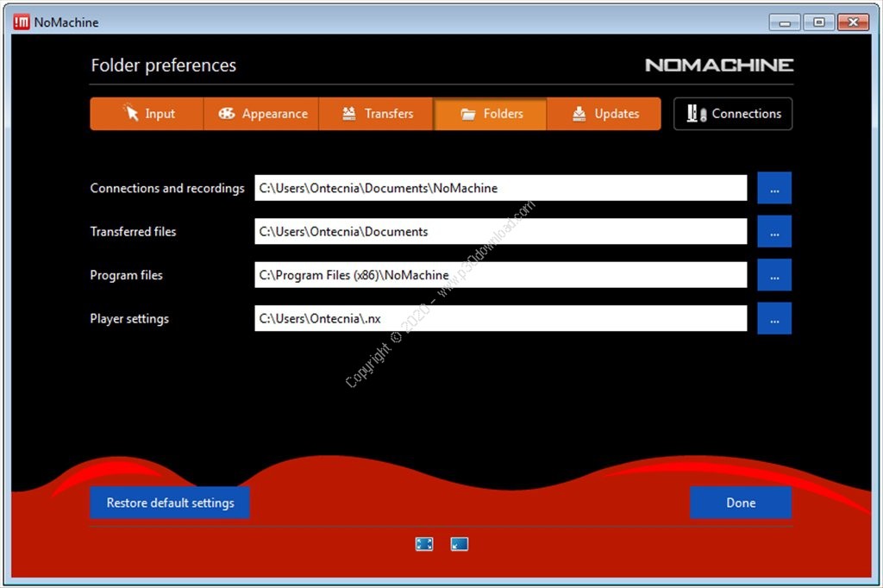The width and height of the screenshot is (883, 588).
Task: Select the Input tab cursor icon
Action: 129,113
